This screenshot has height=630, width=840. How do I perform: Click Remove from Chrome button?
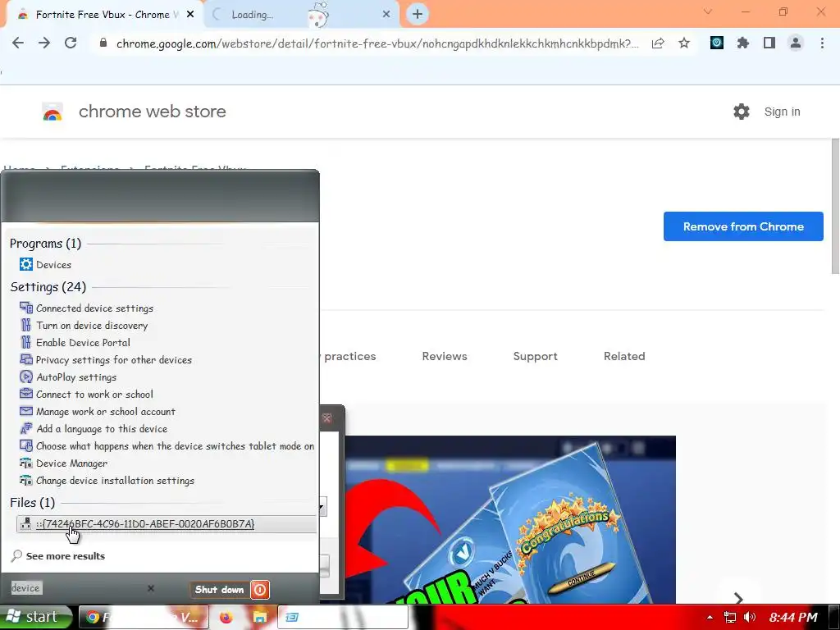(743, 226)
